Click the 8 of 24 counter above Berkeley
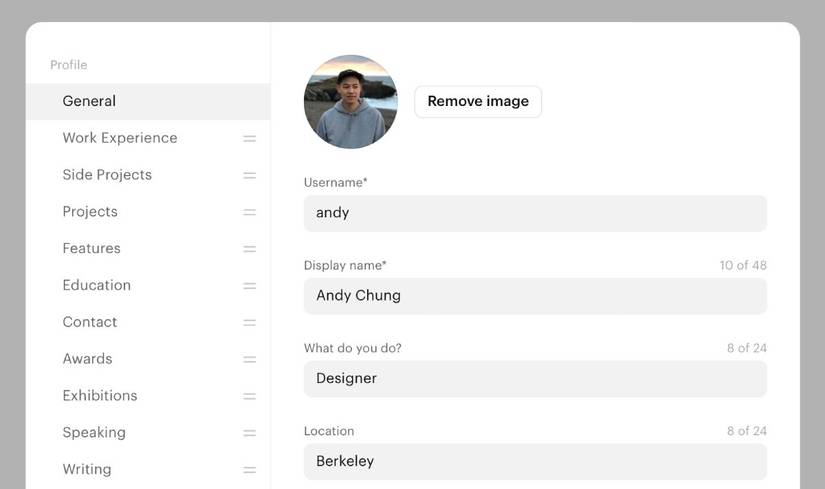Image resolution: width=825 pixels, height=489 pixels. [747, 431]
